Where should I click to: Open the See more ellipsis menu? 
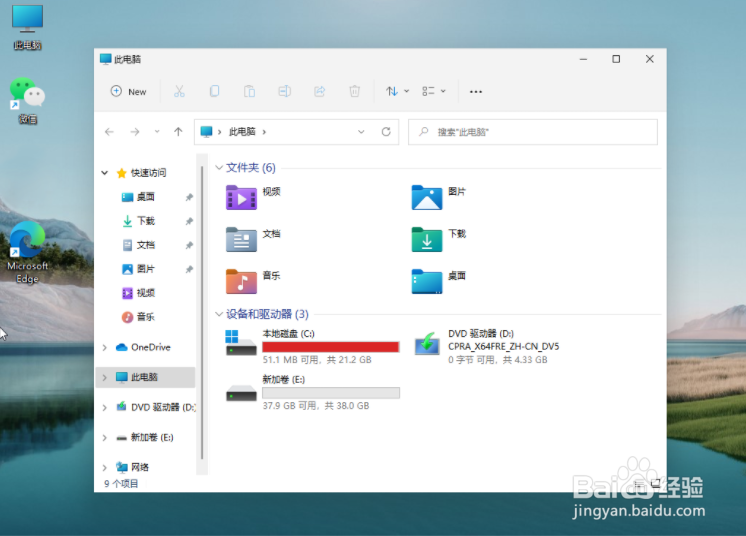pyautogui.click(x=476, y=92)
